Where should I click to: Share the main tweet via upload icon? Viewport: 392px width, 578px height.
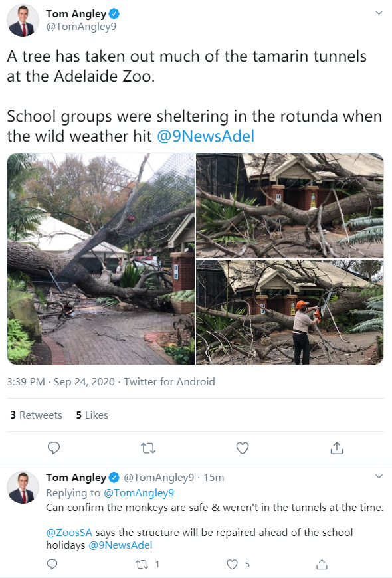point(337,448)
